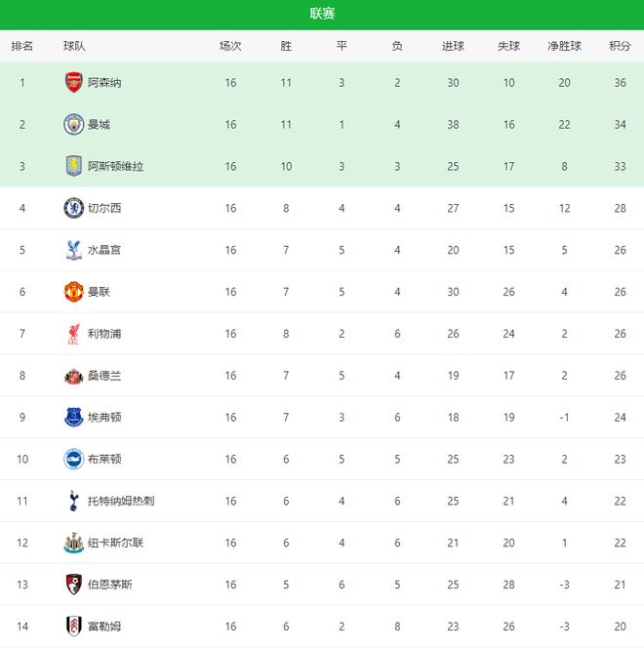This screenshot has height=648, width=644.
Task: Click the Chelsea club crest icon
Action: [x=73, y=208]
